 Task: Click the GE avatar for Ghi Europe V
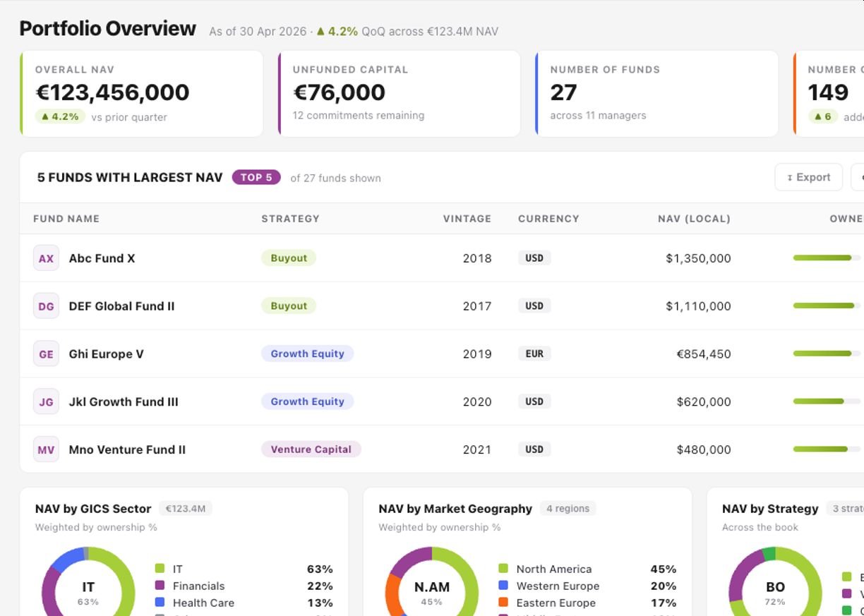click(x=46, y=354)
